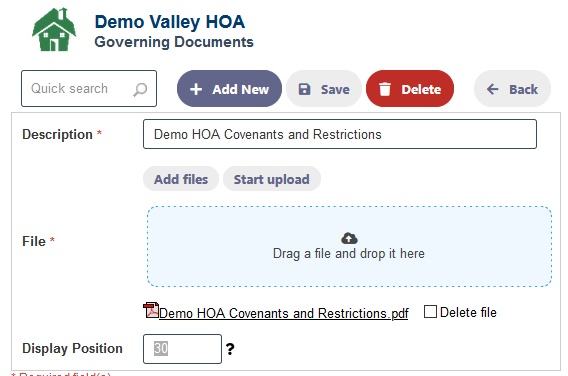
Task: Click the Add files button
Action: click(181, 179)
